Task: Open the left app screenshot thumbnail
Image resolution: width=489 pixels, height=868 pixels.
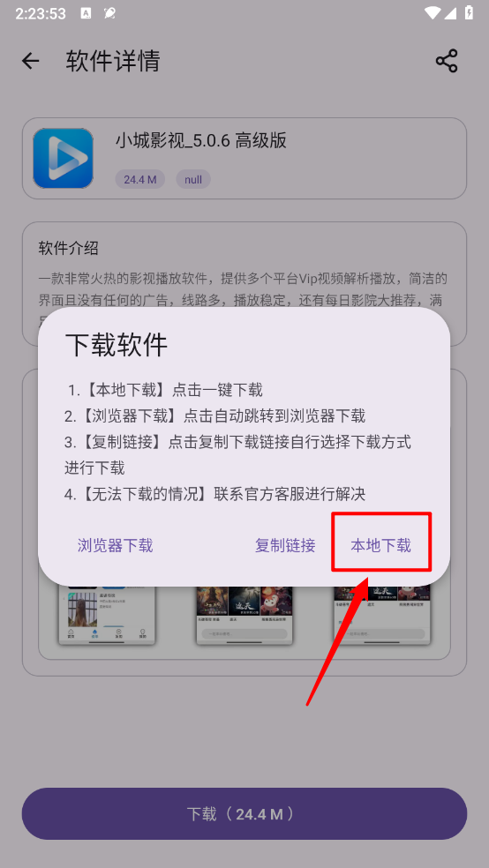Action: pos(107,616)
